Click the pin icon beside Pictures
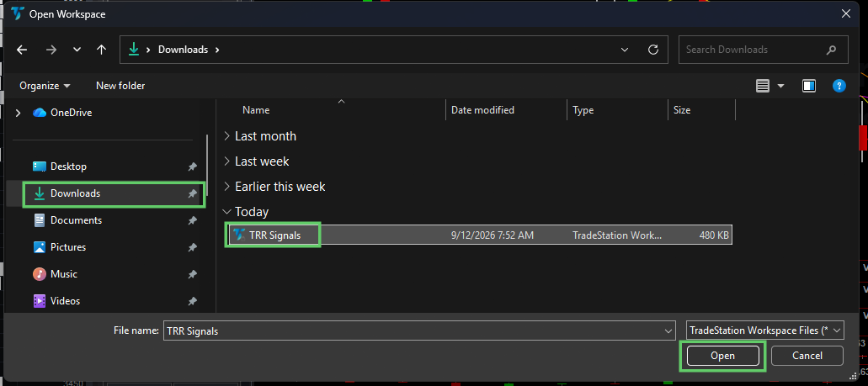 [x=192, y=247]
